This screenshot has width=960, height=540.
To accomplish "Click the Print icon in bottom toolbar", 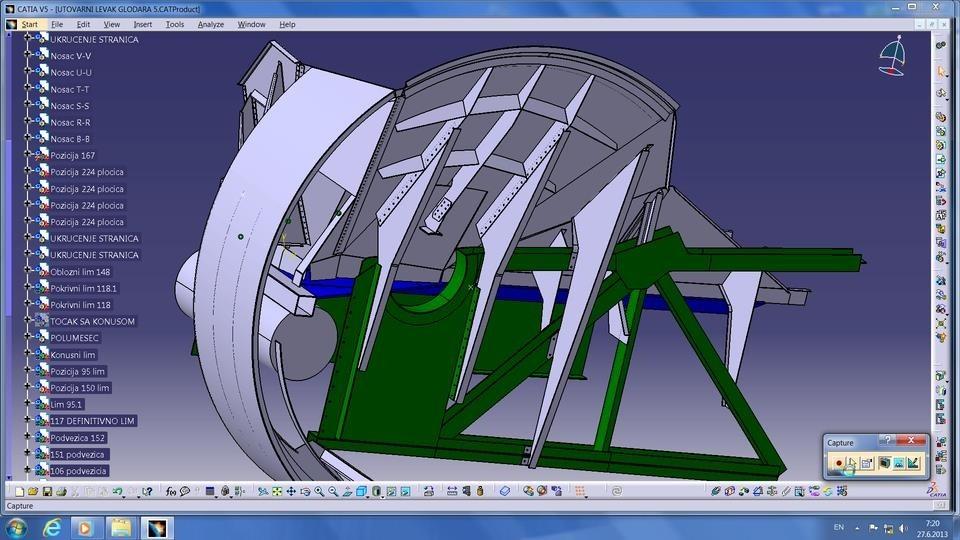I will (61, 491).
